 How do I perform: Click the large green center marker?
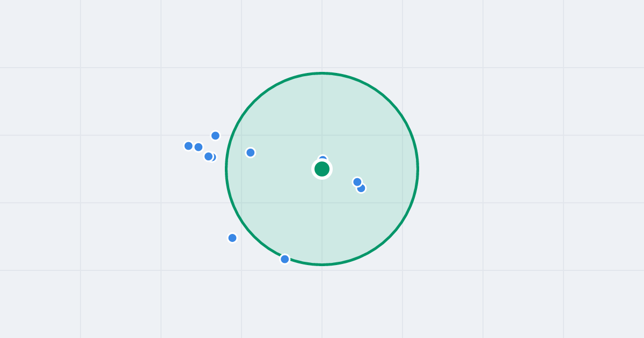[322, 169]
